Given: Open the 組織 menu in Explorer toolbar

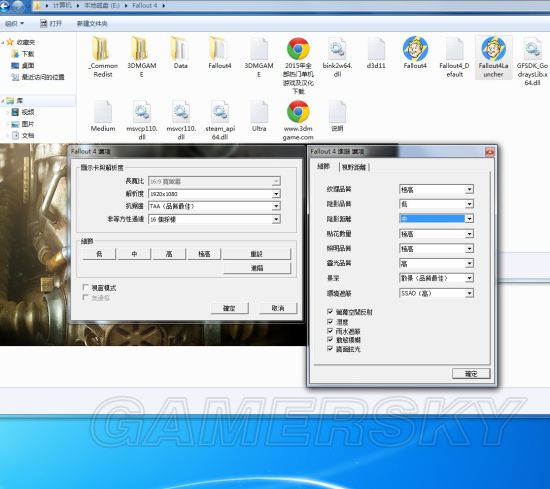Looking at the screenshot, I should tap(14, 24).
